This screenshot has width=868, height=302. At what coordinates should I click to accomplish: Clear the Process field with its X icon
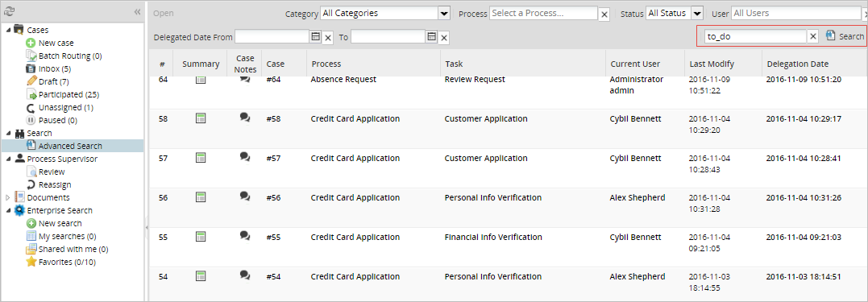[604, 14]
